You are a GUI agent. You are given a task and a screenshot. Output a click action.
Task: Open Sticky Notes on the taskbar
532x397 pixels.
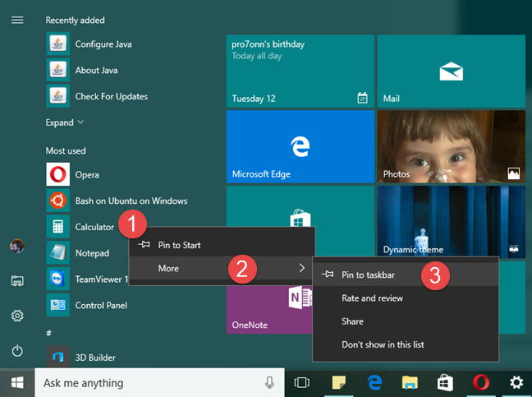[338, 383]
